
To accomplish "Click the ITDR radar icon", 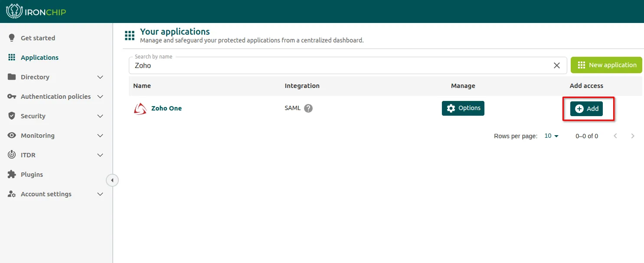I will (x=12, y=155).
